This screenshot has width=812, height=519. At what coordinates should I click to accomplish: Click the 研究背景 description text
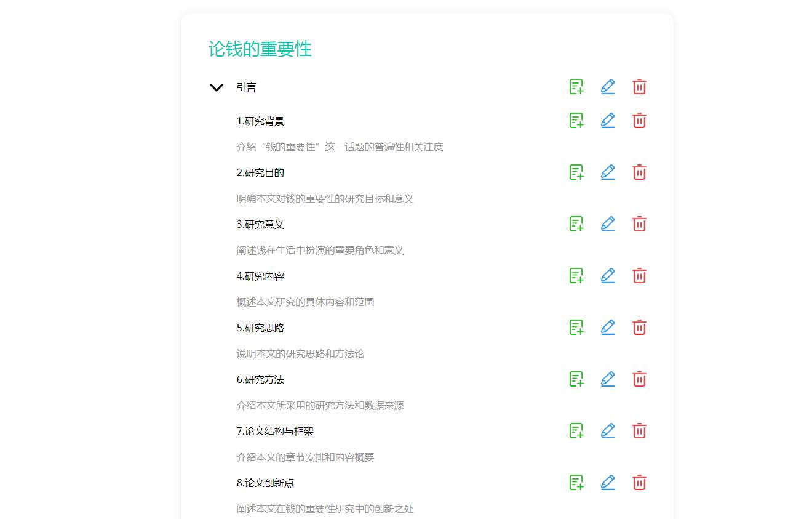click(341, 147)
